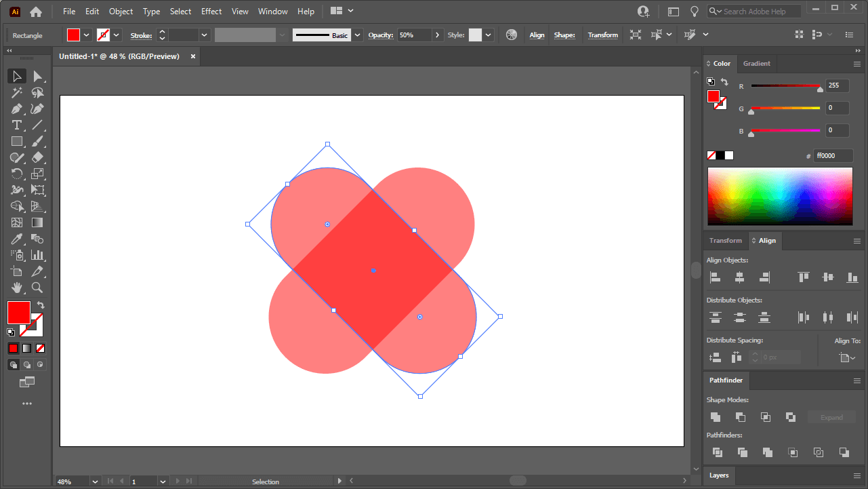Click the Transform button in control bar

coord(603,35)
